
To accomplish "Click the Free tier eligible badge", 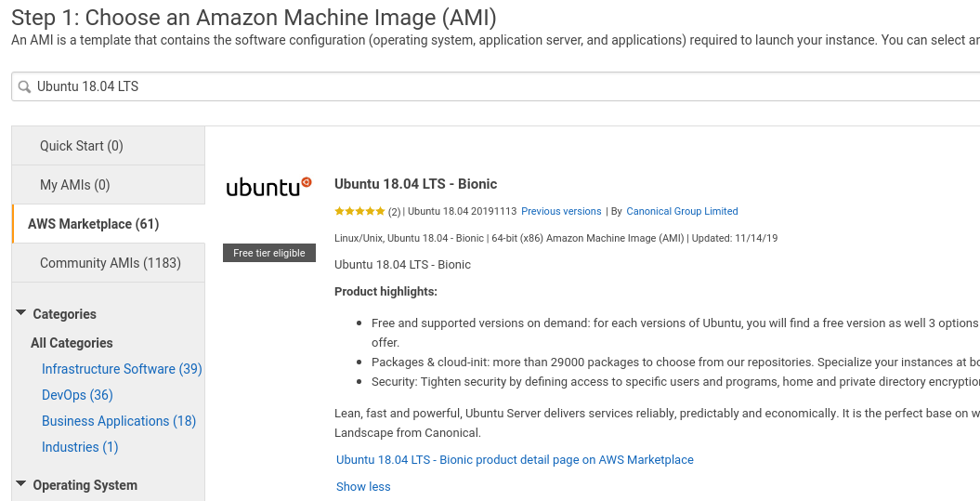I will (x=269, y=253).
